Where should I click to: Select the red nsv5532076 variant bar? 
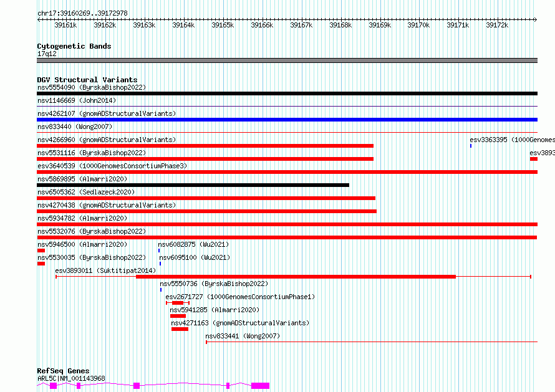[x=287, y=237]
